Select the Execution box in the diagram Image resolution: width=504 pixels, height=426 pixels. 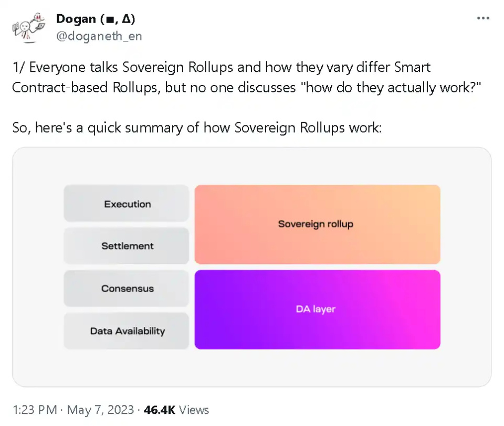(x=127, y=204)
